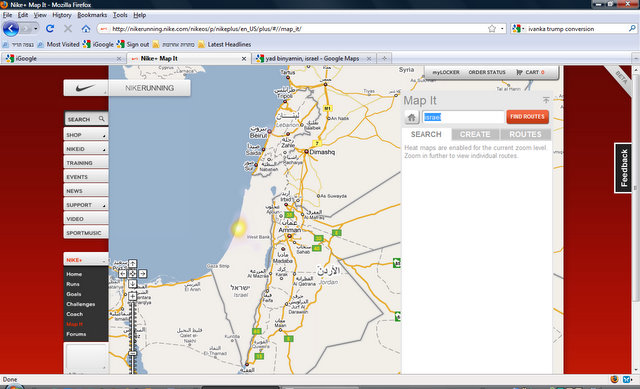Click the Map It home icon button
The height and width of the screenshot is (389, 640).
[411, 118]
